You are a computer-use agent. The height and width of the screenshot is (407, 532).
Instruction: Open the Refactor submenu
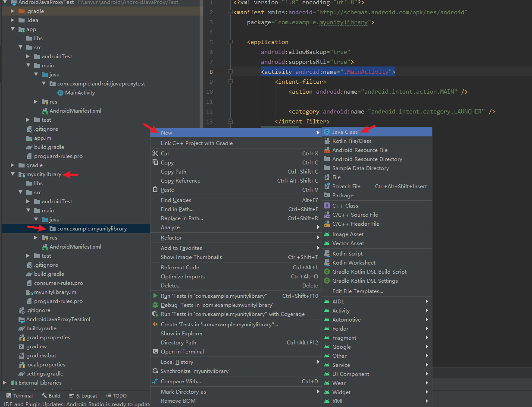coord(236,238)
